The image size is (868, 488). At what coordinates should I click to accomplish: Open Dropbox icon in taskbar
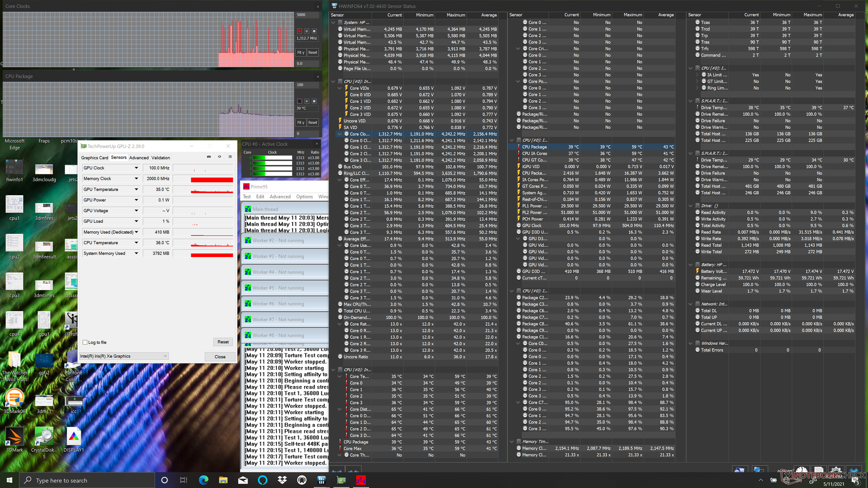click(x=282, y=480)
